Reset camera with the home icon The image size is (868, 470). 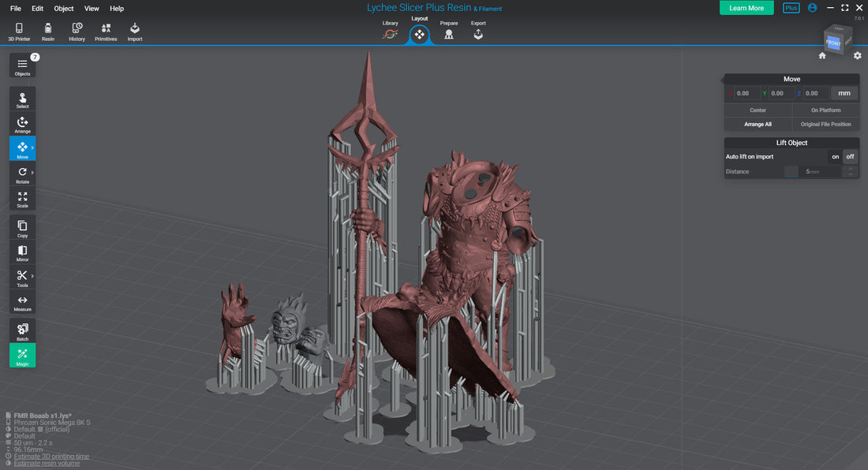coord(822,55)
